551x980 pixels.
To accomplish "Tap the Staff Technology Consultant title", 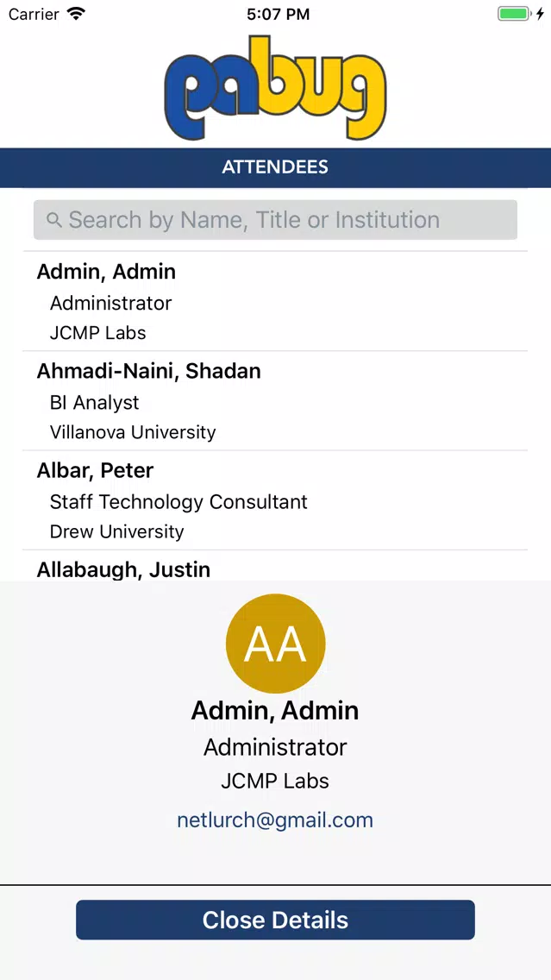I will coord(178,502).
